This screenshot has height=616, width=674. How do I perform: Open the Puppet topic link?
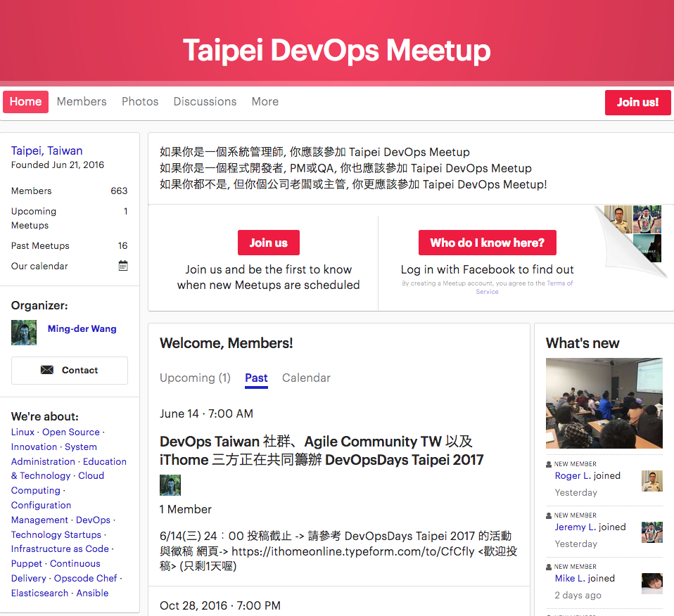pos(27,563)
